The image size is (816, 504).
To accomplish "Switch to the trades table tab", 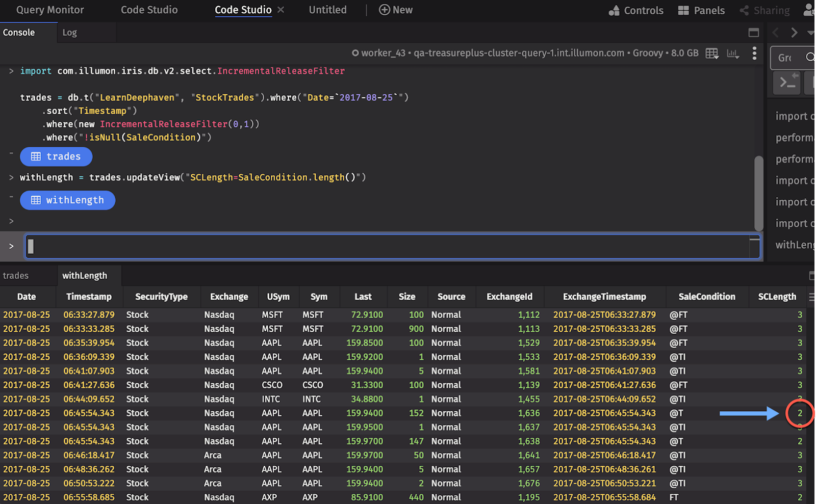I will (x=16, y=276).
